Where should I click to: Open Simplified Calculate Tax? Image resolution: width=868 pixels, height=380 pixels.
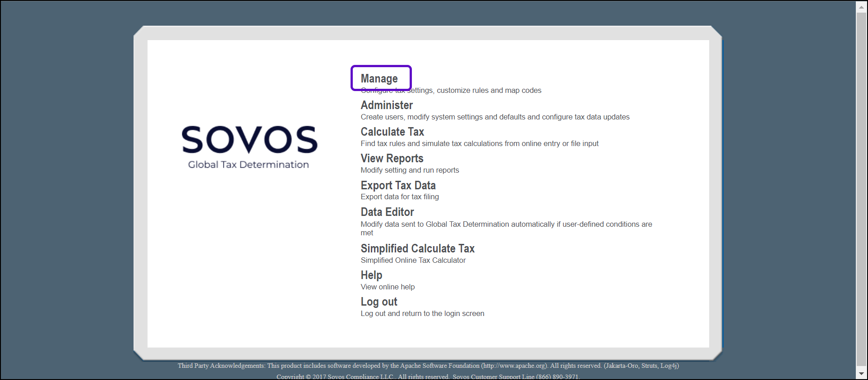(x=417, y=249)
